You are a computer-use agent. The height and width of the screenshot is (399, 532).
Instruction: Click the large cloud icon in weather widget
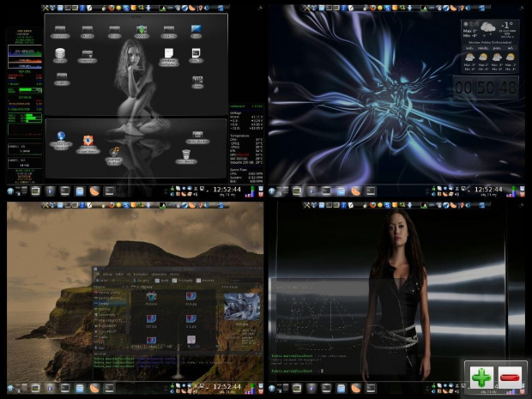click(487, 27)
